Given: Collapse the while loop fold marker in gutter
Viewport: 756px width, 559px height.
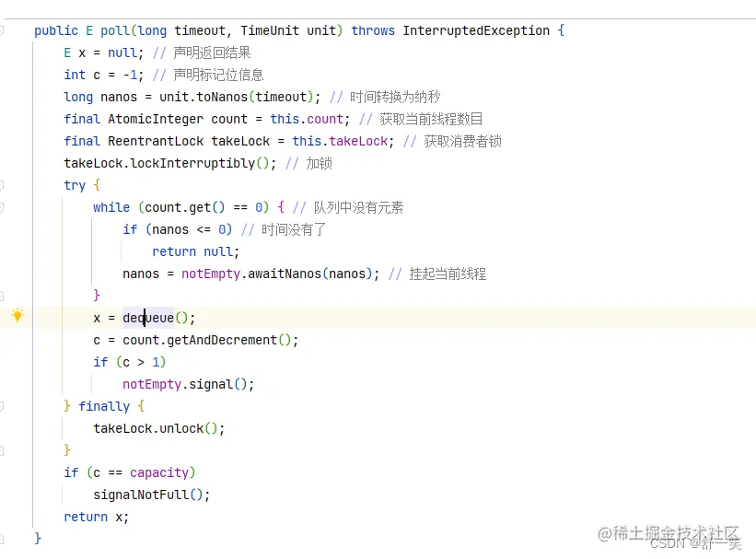Looking at the screenshot, I should coord(2,207).
